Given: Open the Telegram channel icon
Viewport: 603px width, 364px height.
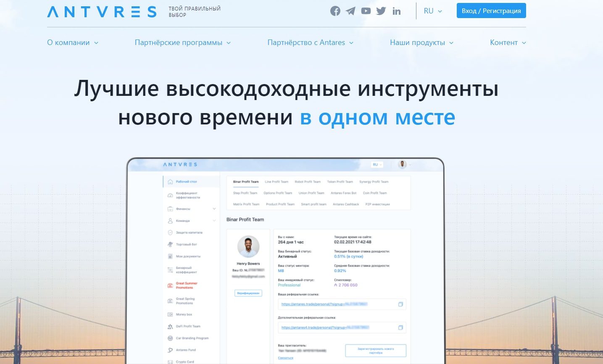Looking at the screenshot, I should (x=350, y=11).
